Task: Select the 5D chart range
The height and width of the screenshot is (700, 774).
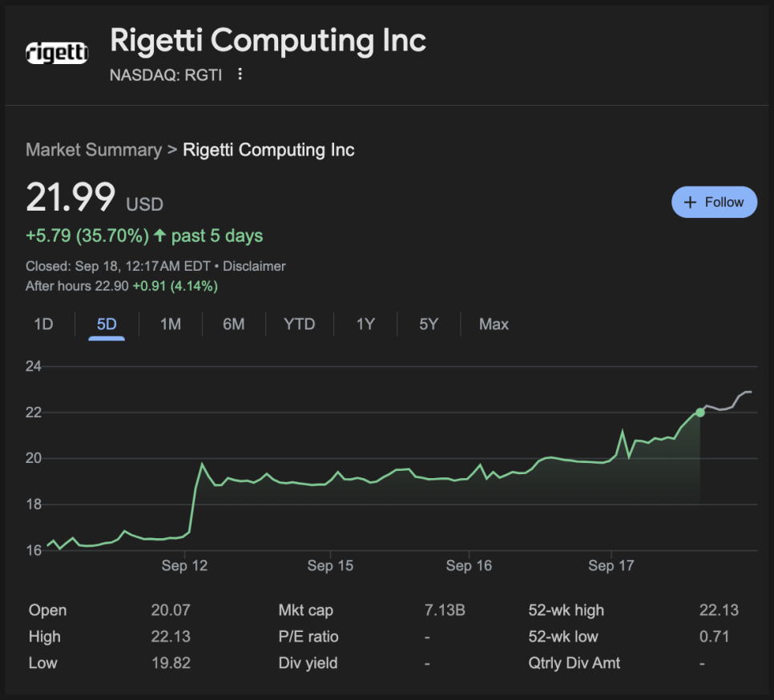Action: click(107, 324)
